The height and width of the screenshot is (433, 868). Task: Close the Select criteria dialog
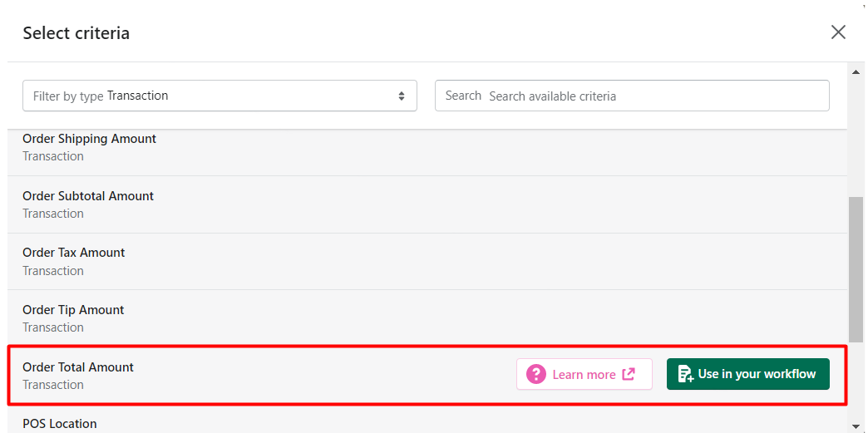(838, 32)
